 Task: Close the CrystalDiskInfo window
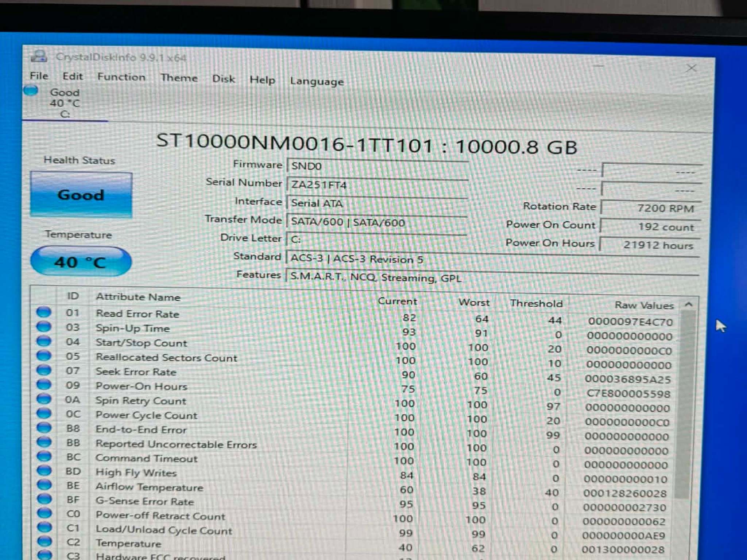[x=692, y=68]
